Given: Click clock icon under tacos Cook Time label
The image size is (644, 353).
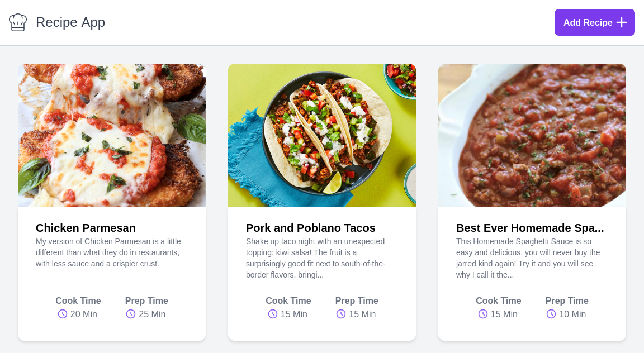Looking at the screenshot, I should [273, 314].
